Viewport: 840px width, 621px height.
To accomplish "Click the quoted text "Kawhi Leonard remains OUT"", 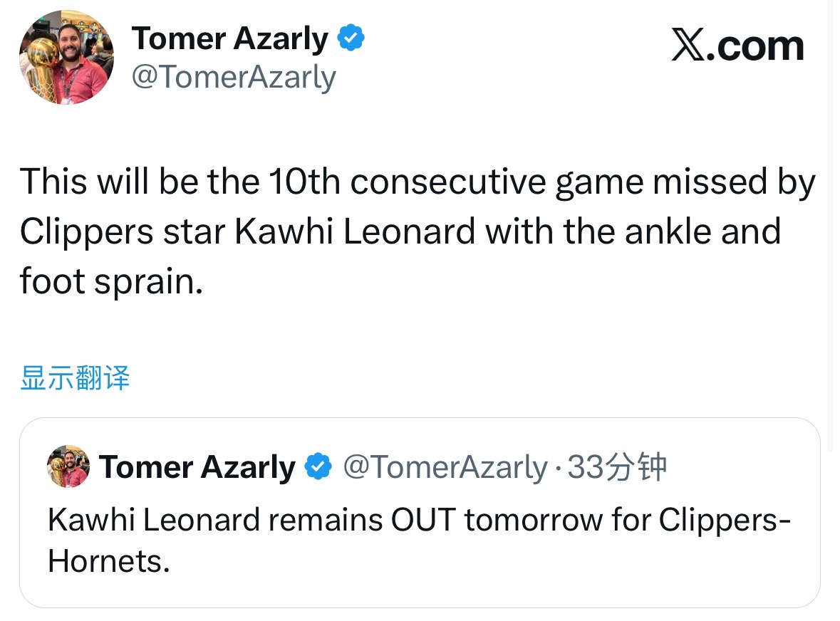I will (x=251, y=521).
